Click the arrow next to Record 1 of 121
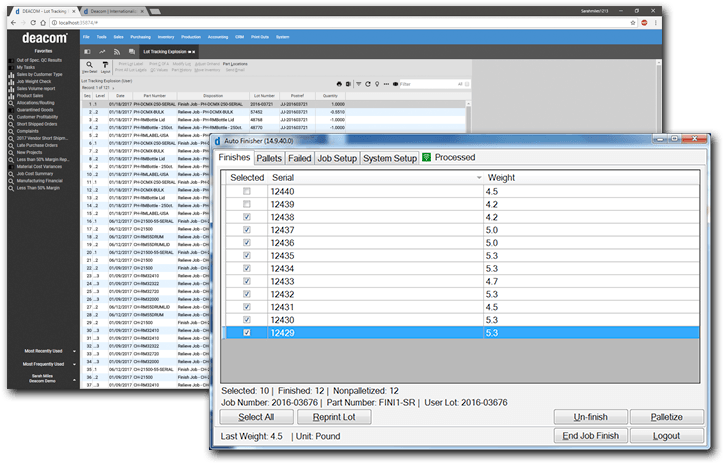This screenshot has height=463, width=723. pyautogui.click(x=113, y=88)
